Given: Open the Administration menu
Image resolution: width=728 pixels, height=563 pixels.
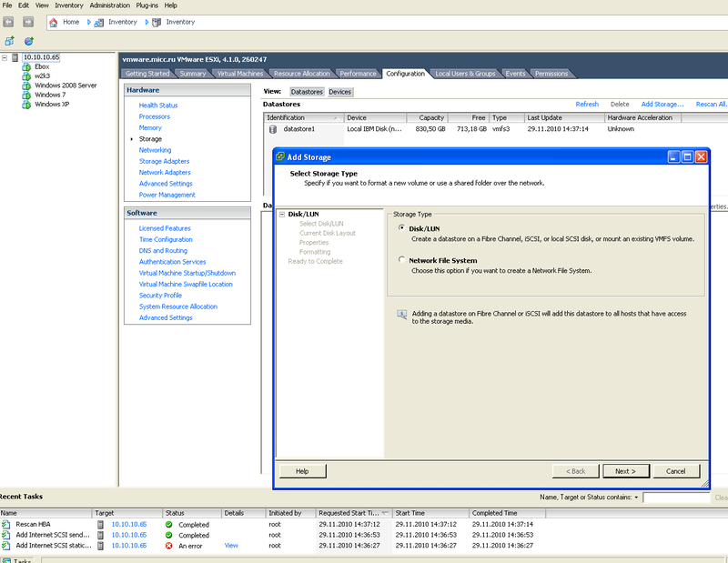Looking at the screenshot, I should [x=109, y=5].
